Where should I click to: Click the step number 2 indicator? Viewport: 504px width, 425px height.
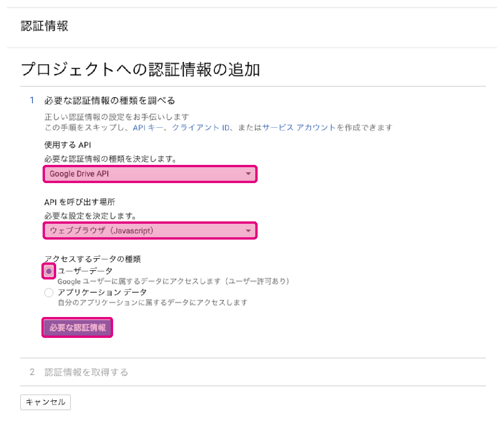pos(32,372)
